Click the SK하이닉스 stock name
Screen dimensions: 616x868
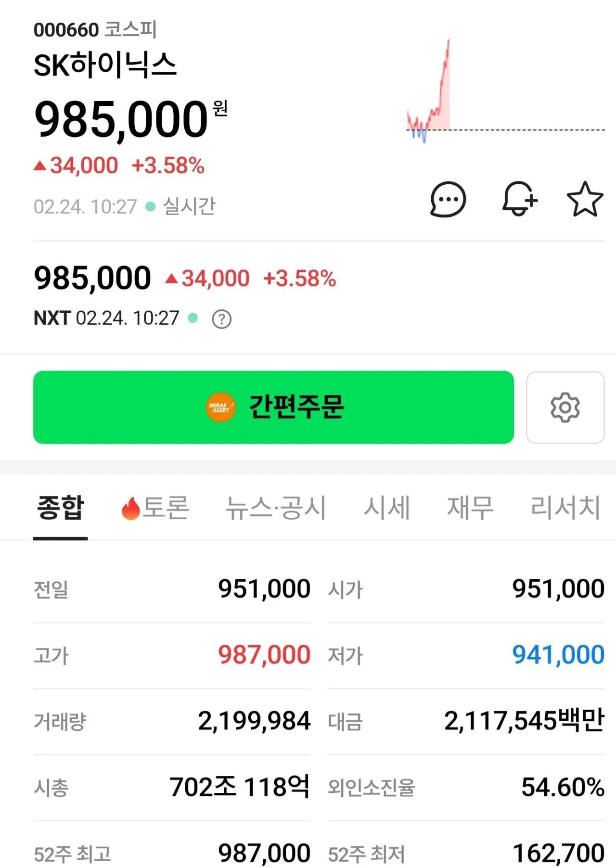point(105,65)
